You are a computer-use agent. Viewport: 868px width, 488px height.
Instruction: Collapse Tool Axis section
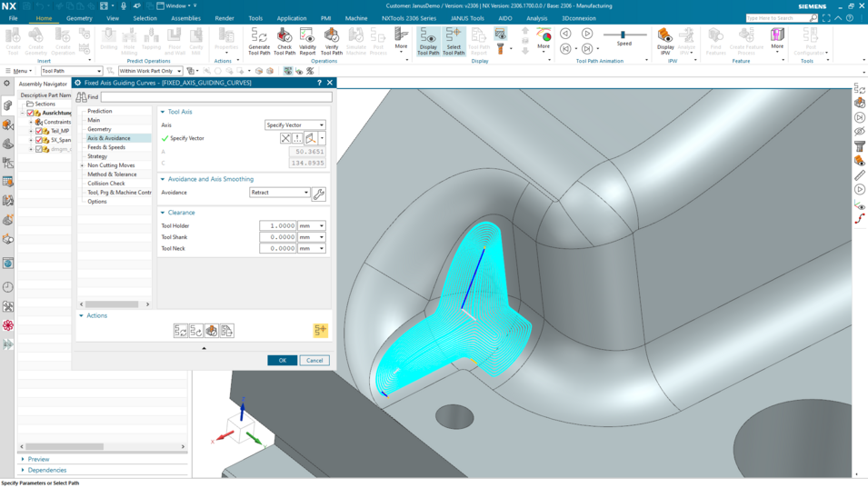pyautogui.click(x=163, y=112)
